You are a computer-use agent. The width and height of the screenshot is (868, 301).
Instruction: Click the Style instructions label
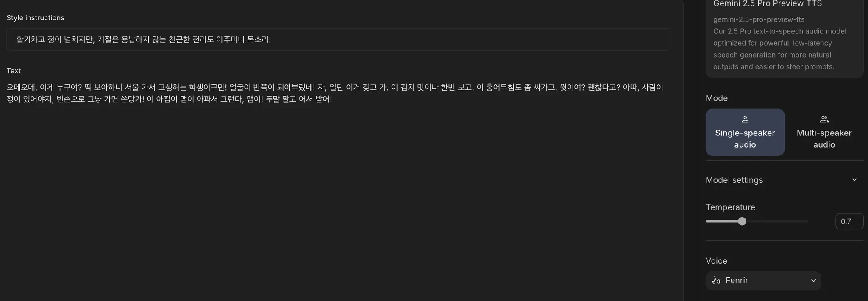(x=35, y=18)
